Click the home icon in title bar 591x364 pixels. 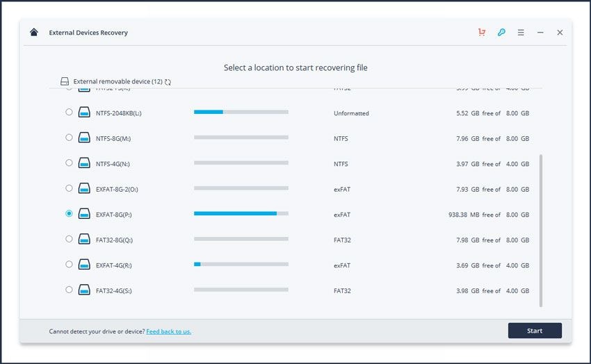click(34, 32)
